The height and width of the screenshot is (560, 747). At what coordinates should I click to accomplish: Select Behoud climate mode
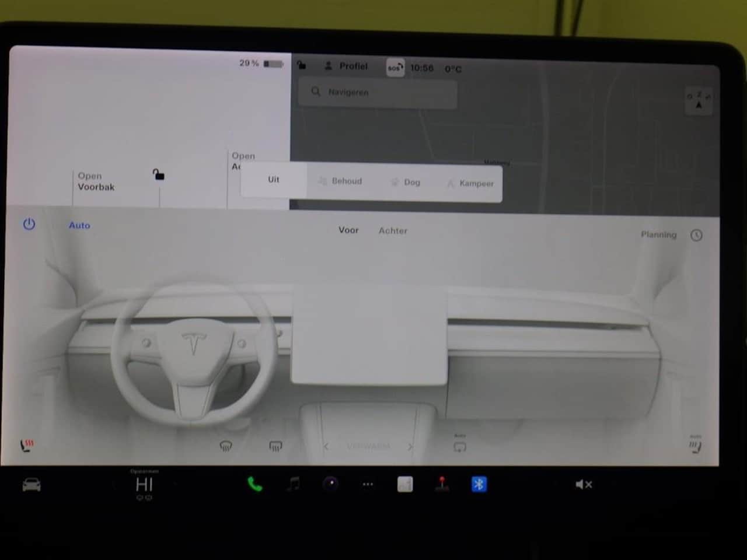point(340,181)
